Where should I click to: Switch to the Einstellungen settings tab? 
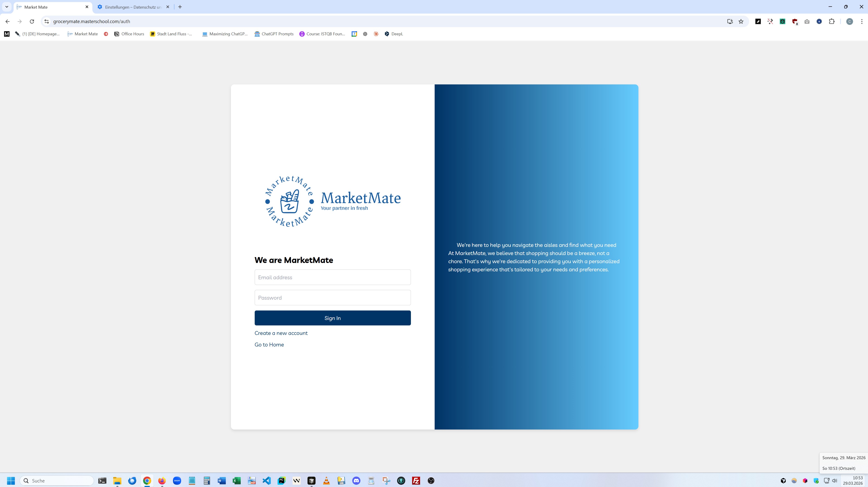tap(133, 7)
